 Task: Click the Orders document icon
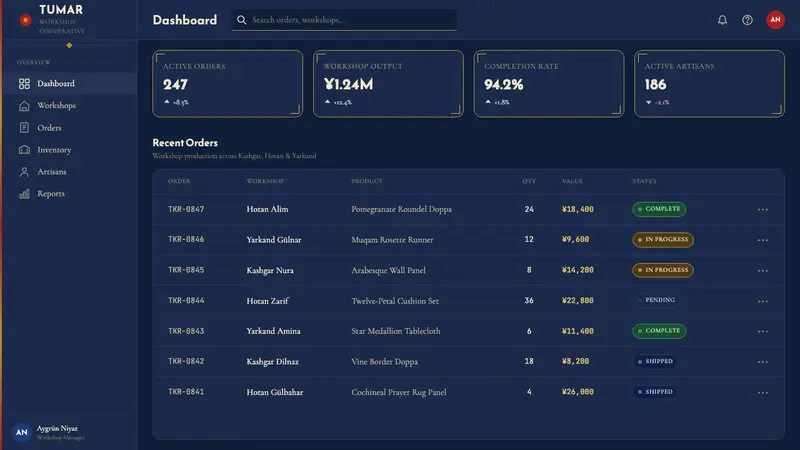pos(24,128)
